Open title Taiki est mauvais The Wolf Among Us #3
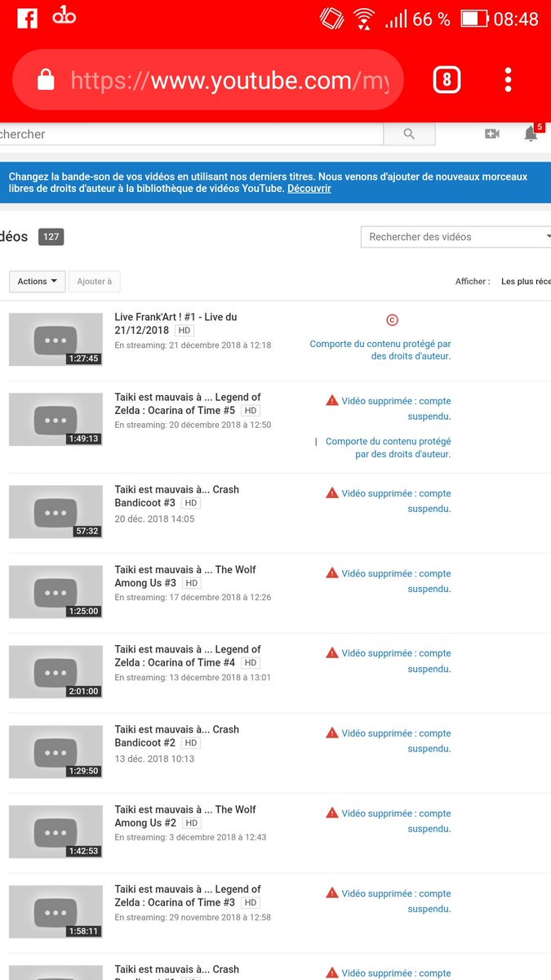551x980 pixels. (185, 576)
